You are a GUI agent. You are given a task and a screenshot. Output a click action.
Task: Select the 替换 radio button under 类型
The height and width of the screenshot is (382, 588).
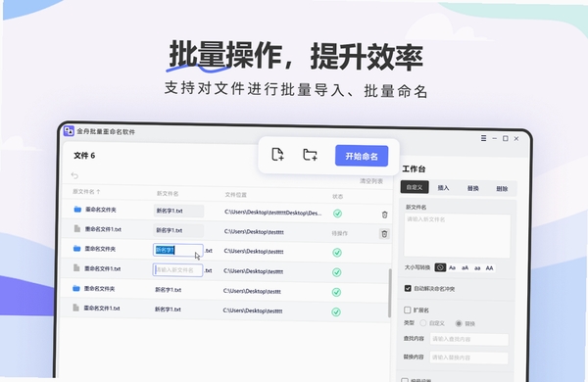pyautogui.click(x=459, y=323)
